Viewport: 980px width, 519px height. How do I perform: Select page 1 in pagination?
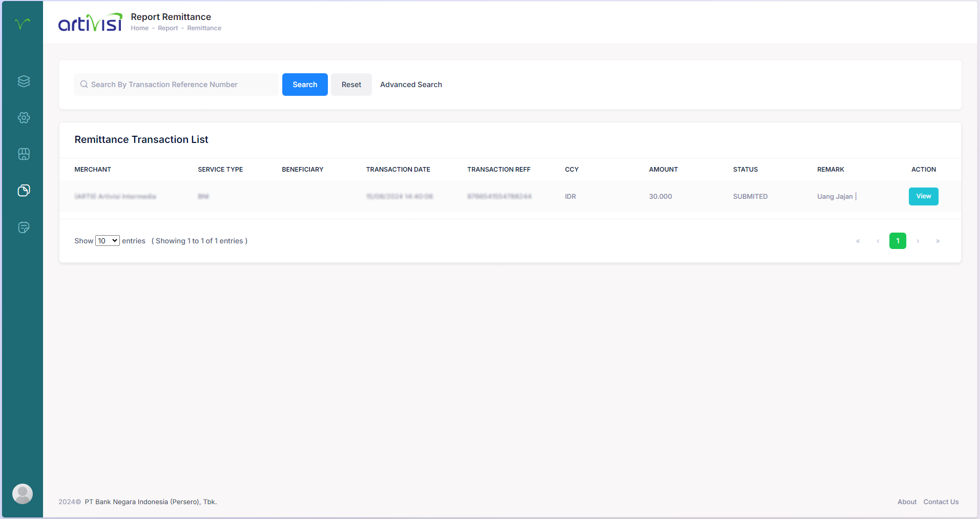[x=898, y=241]
